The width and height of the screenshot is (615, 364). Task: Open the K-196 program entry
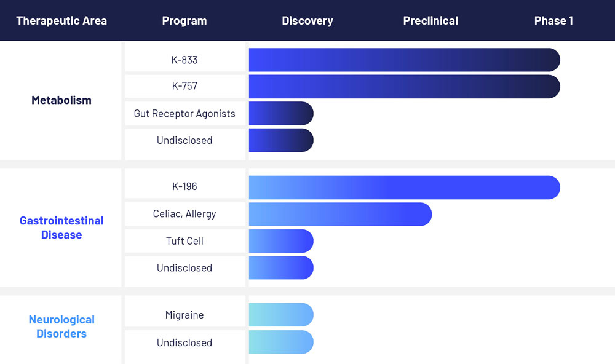pyautogui.click(x=184, y=186)
